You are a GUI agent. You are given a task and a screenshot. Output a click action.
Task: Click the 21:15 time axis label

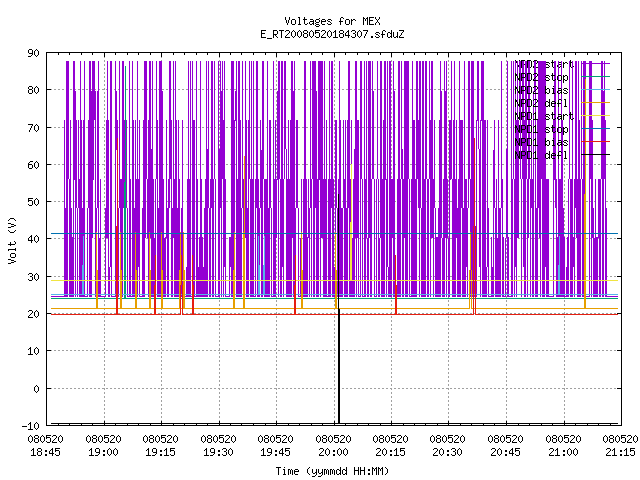coord(621,453)
